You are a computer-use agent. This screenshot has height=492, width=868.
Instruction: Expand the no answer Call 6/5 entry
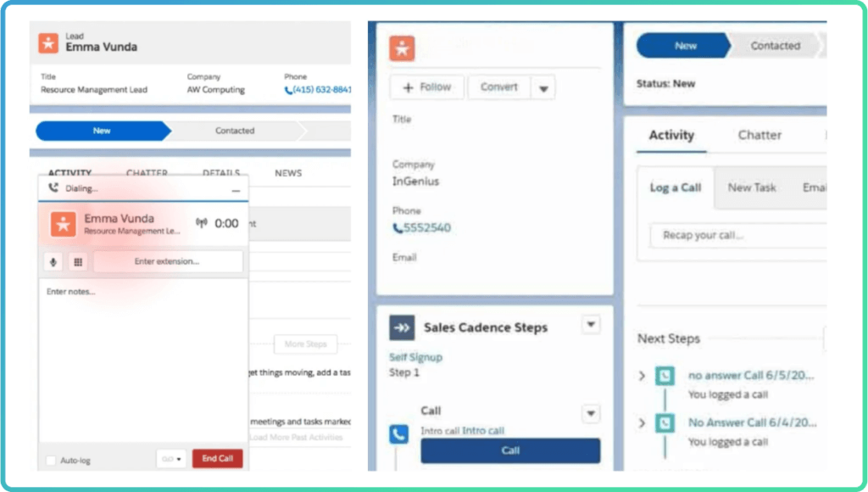point(643,376)
